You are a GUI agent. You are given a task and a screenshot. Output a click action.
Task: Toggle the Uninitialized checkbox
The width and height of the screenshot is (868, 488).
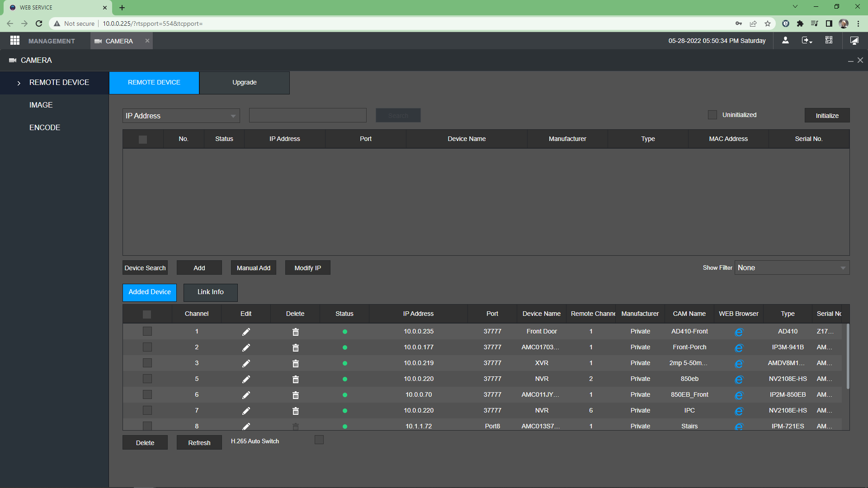point(712,115)
